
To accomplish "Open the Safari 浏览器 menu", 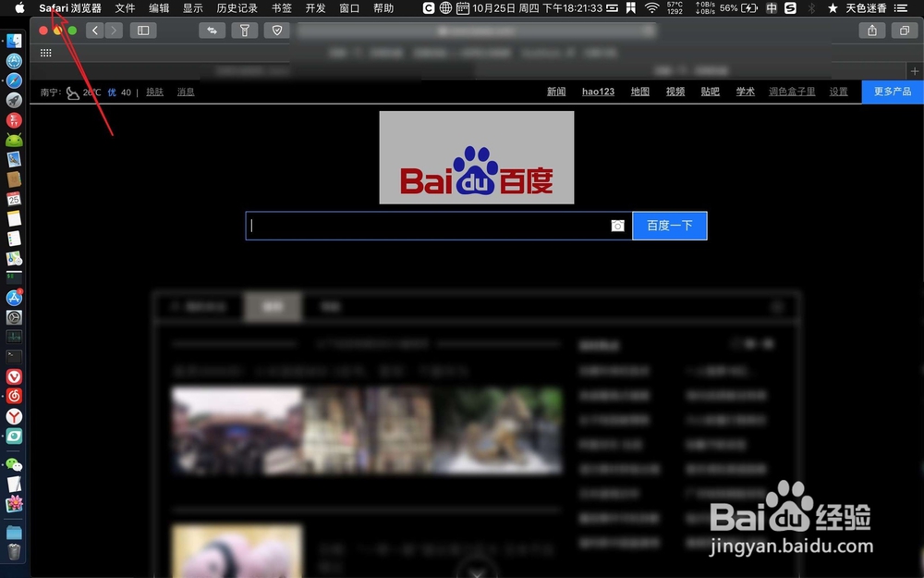I will coord(70,8).
